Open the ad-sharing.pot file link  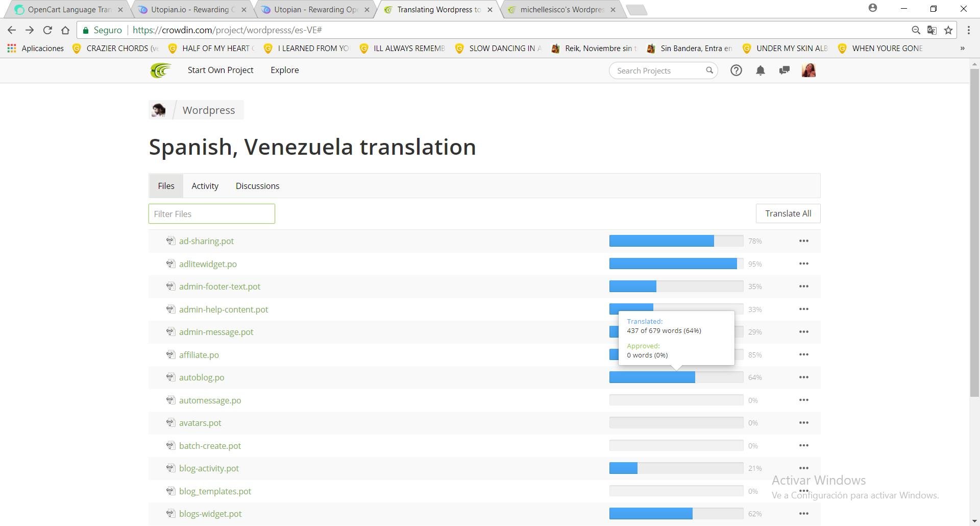click(x=206, y=241)
